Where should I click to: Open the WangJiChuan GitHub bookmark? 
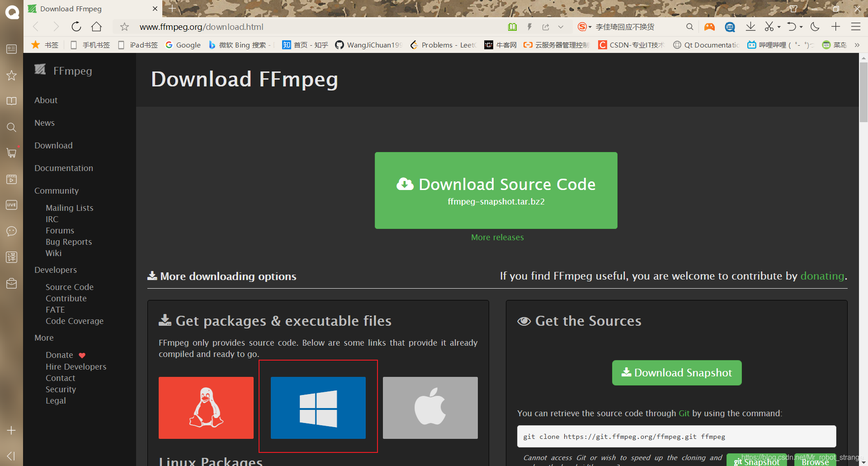[368, 45]
